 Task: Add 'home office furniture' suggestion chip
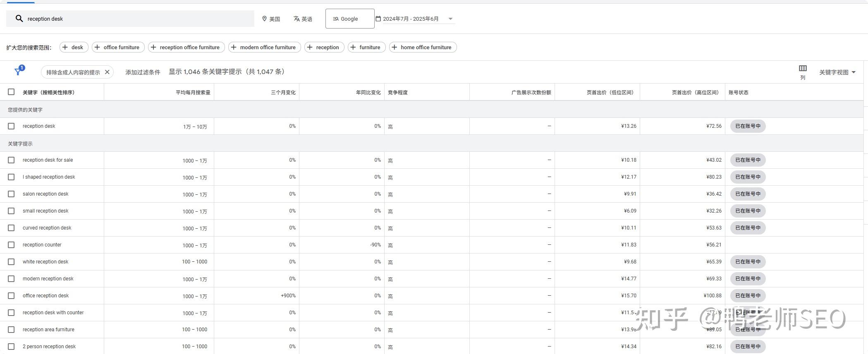(423, 48)
